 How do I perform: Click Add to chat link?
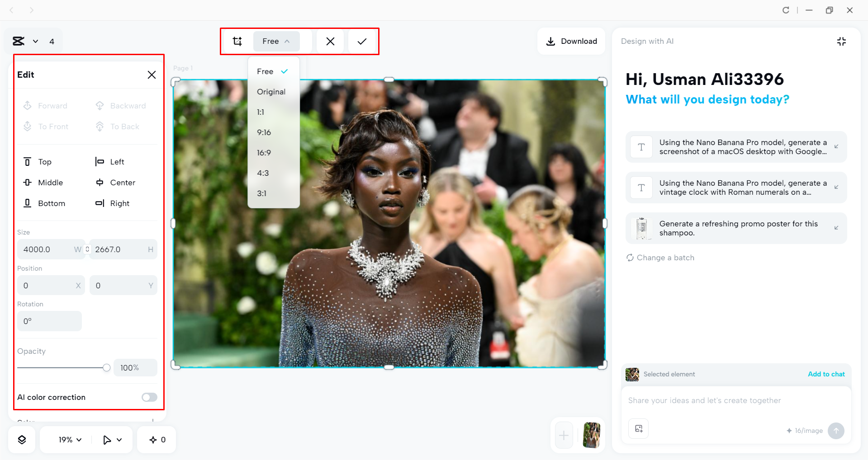(826, 374)
